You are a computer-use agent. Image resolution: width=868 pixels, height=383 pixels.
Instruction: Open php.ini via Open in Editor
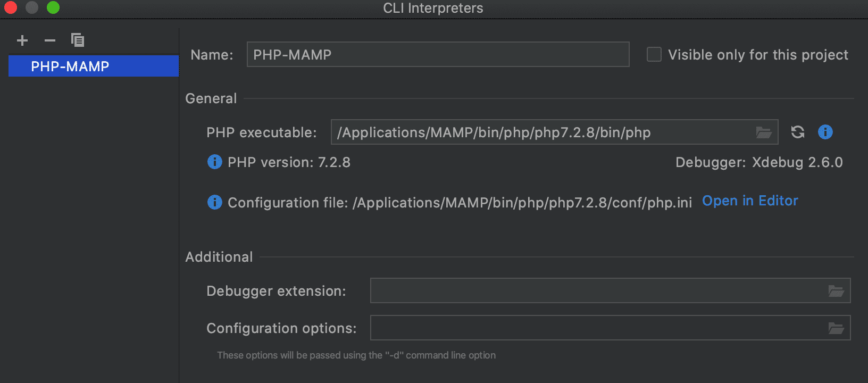pyautogui.click(x=750, y=201)
